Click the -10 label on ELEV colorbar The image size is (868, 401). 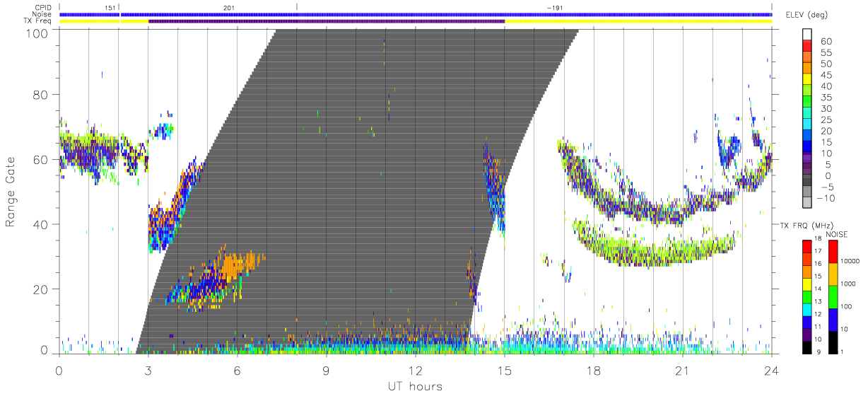click(x=825, y=199)
